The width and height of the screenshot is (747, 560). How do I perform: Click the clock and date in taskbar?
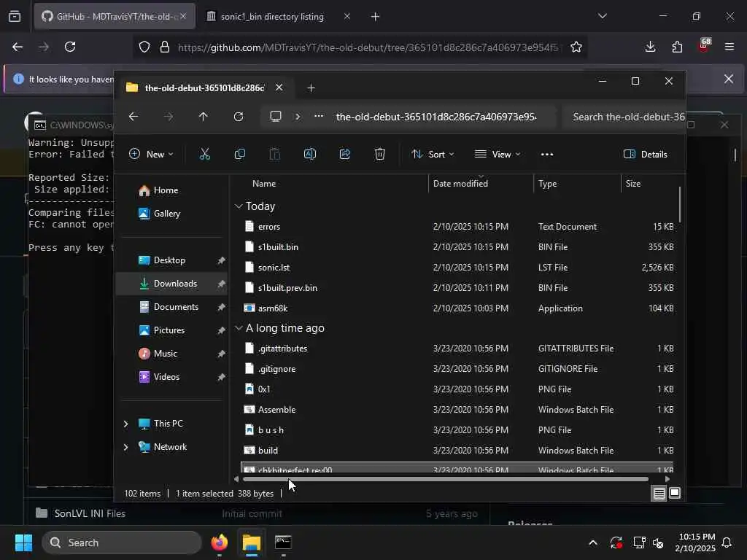[x=694, y=542]
